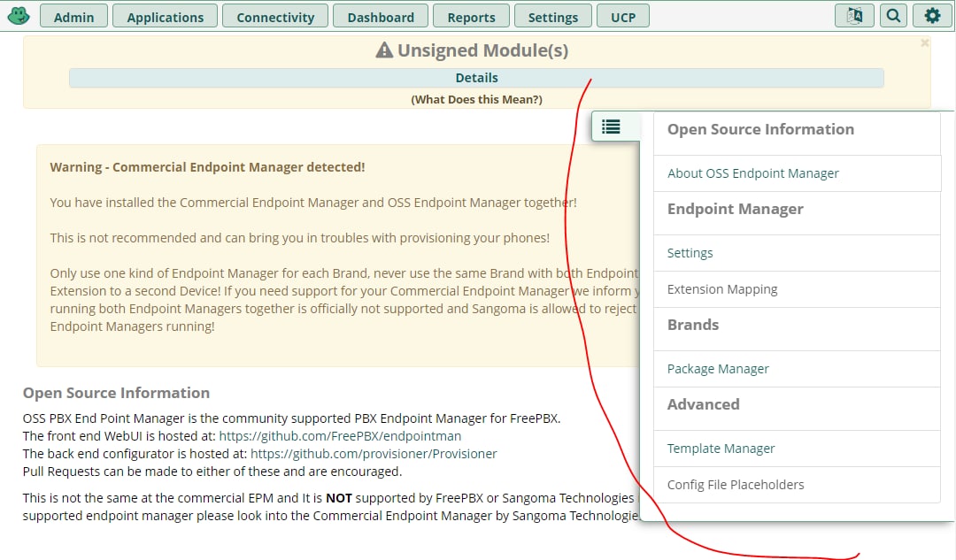Image resolution: width=956 pixels, height=560 pixels.
Task: Open the Applications menu
Action: pos(166,17)
